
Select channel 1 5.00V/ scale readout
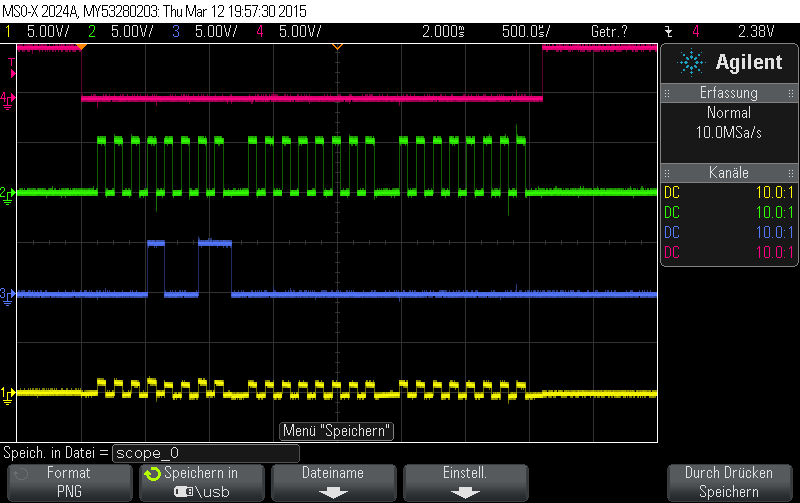pos(48,32)
